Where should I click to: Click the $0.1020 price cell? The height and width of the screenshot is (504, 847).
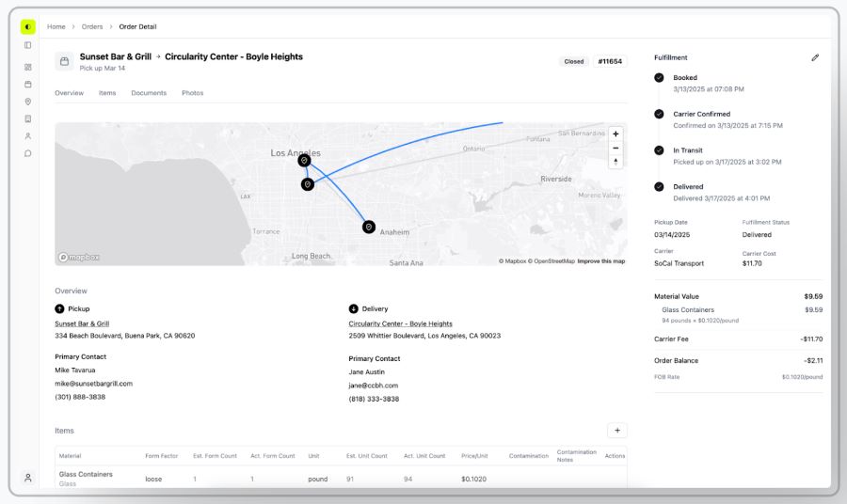[473, 479]
